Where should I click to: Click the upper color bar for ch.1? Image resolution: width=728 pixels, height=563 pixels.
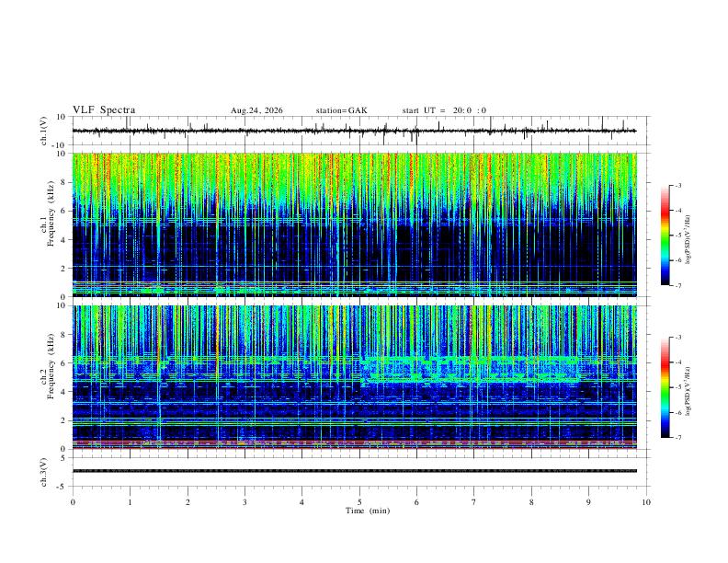click(665, 236)
